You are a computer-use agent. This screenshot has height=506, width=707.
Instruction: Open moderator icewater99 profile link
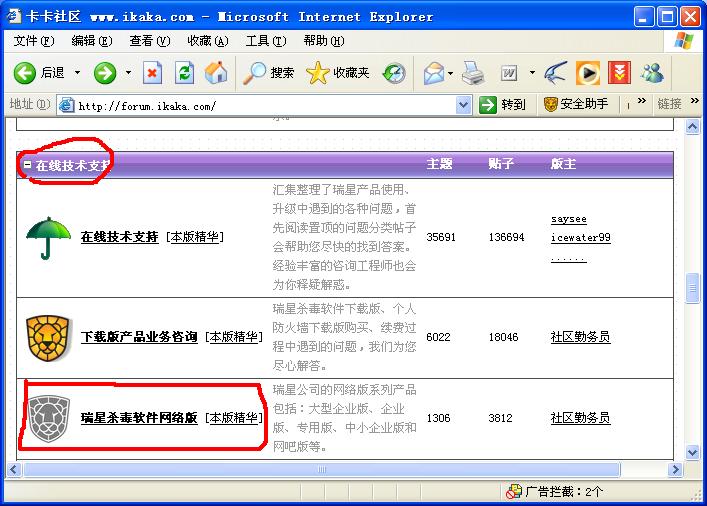581,238
